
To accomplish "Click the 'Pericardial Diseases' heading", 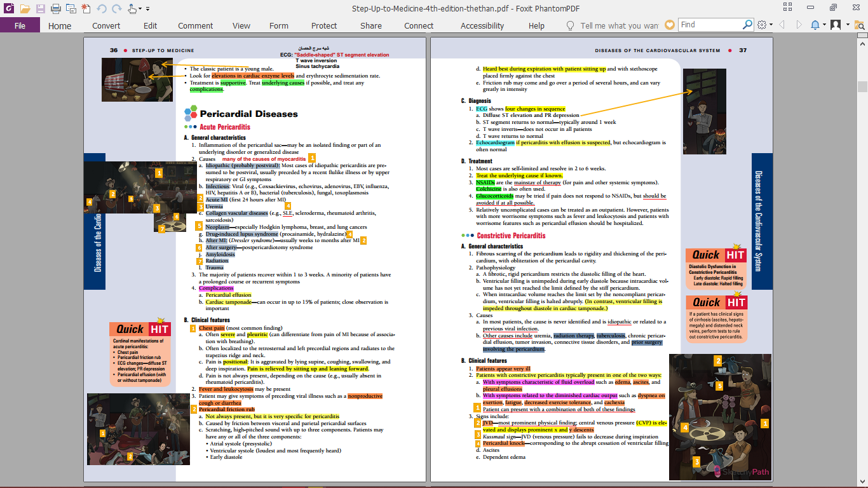I will point(248,114).
